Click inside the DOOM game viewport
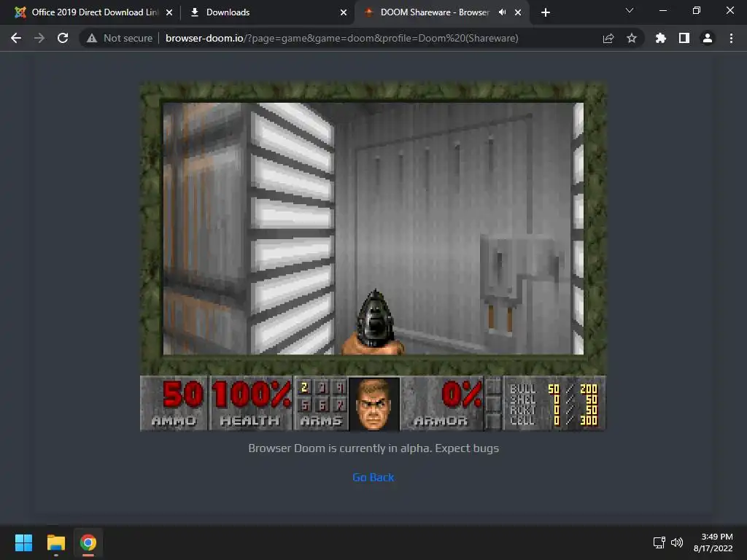747x560 pixels. [x=373, y=228]
